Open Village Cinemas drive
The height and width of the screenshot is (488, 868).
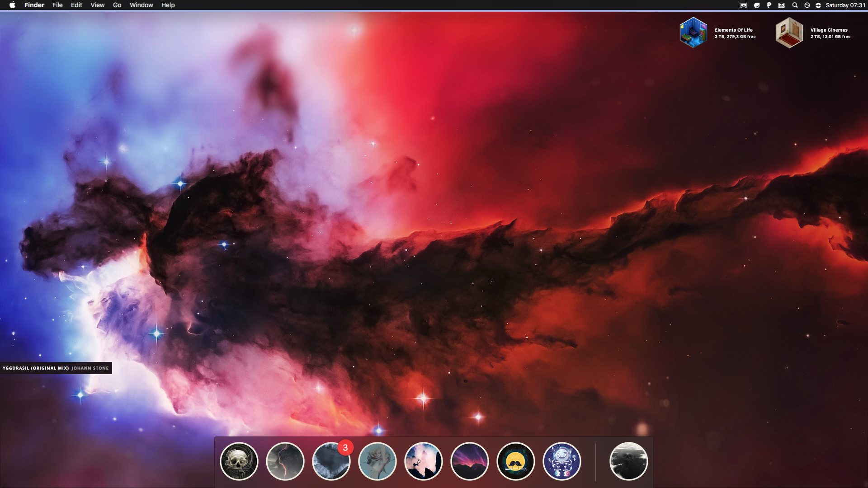point(789,33)
